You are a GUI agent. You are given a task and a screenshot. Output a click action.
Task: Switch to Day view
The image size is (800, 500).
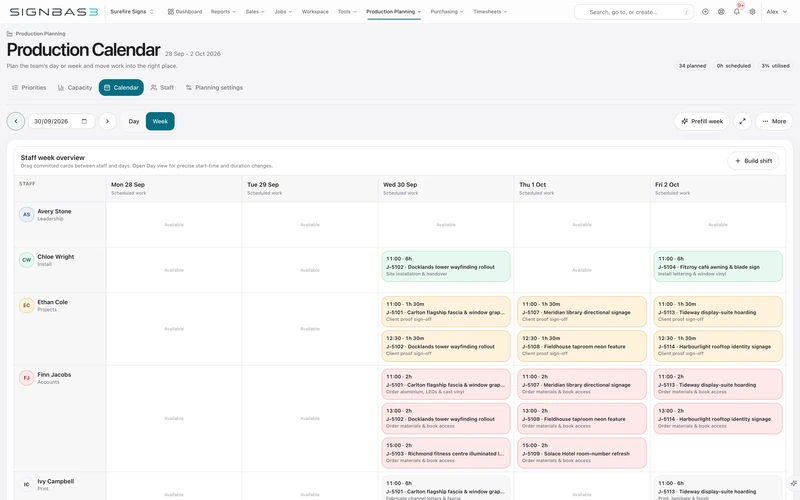pyautogui.click(x=134, y=121)
